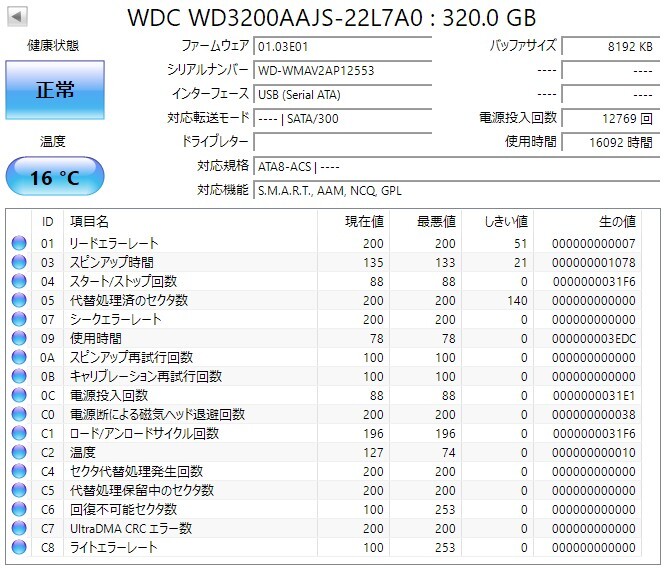Select the 回復不可能セクタ数 attribute name

click(123, 509)
